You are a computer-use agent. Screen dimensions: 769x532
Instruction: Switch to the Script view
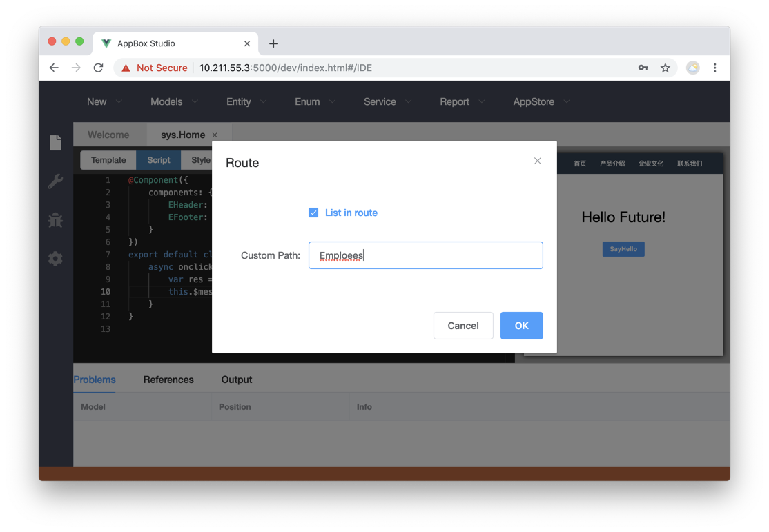[x=158, y=160]
